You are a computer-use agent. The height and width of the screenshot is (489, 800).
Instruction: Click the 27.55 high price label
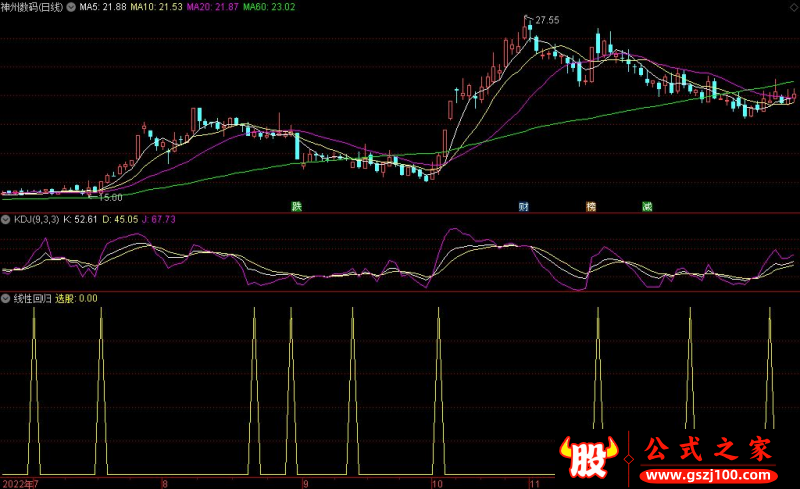(546, 20)
